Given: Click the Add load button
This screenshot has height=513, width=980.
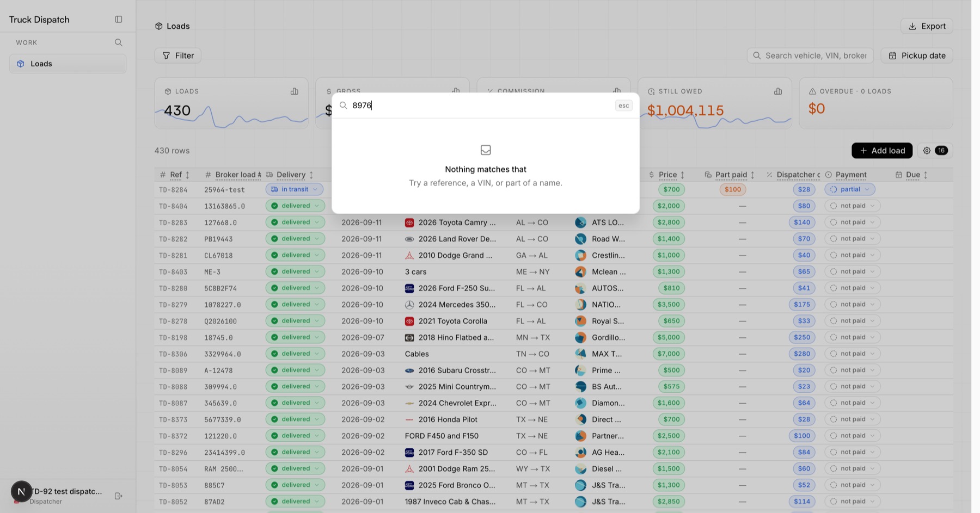Looking at the screenshot, I should pyautogui.click(x=882, y=151).
